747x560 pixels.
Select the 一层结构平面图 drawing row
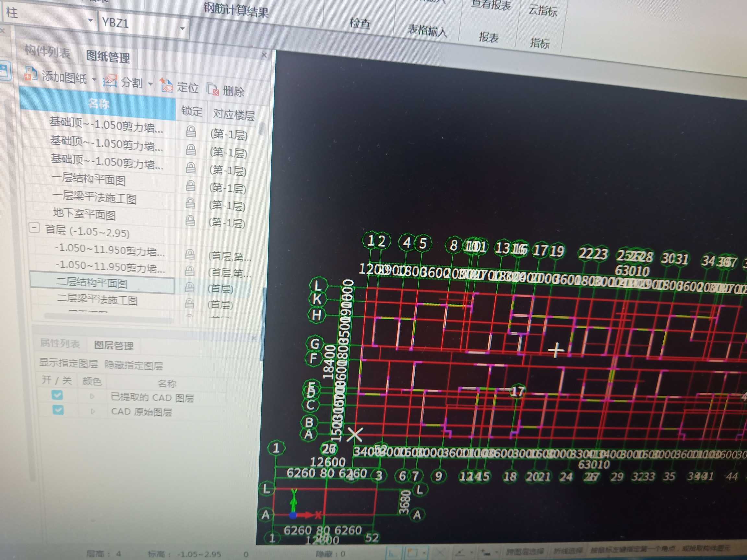point(89,179)
